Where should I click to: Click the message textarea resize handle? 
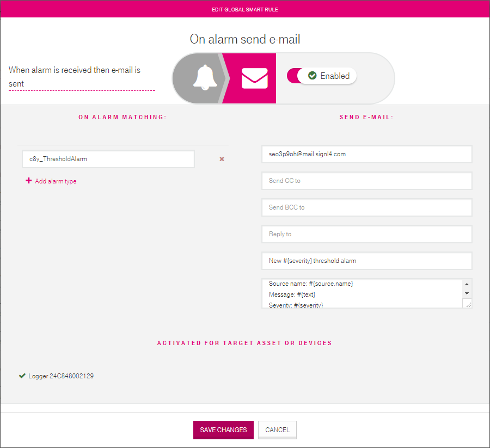pos(468,304)
